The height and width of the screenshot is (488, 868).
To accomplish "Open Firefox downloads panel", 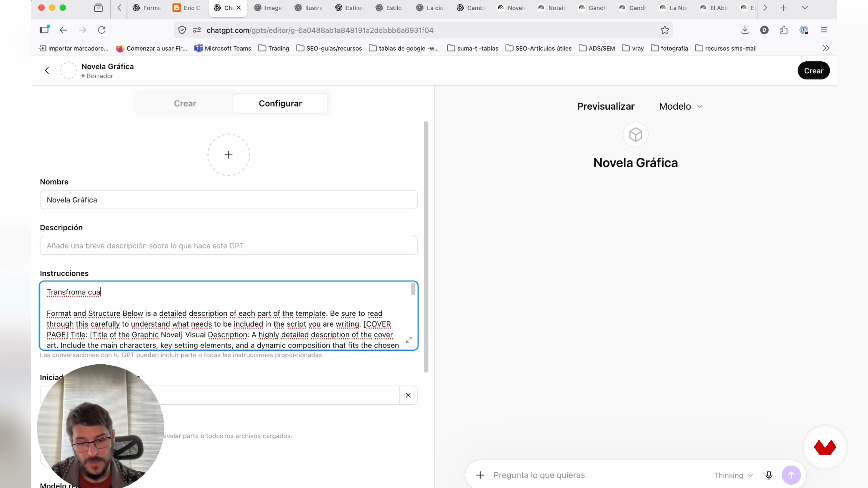I will pyautogui.click(x=745, y=30).
